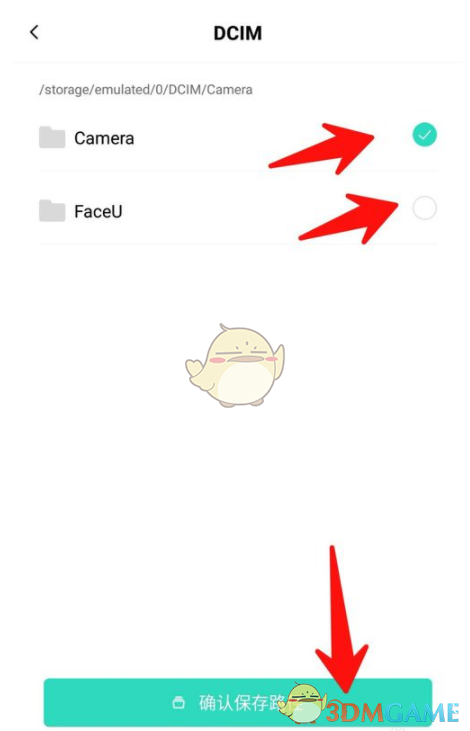Click the red arrow pointing at the Camera checkmark

click(322, 148)
